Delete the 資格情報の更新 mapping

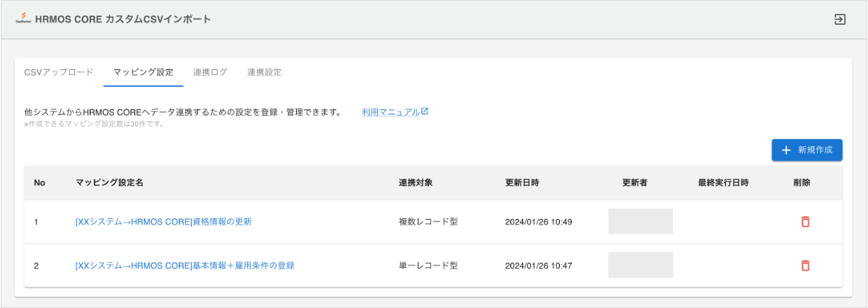click(804, 222)
